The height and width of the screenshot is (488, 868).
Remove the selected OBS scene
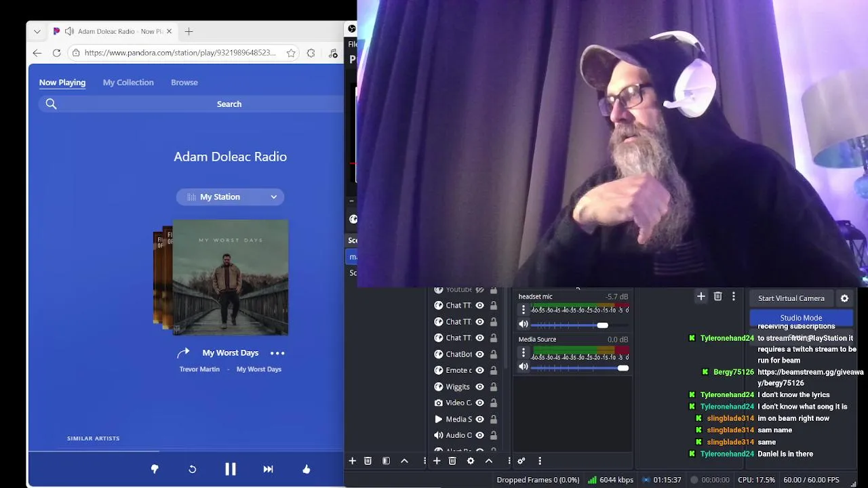368,461
